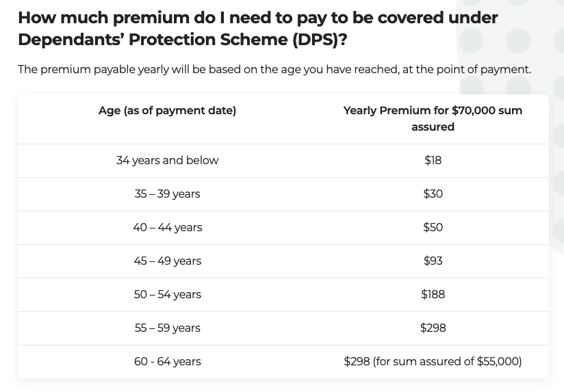Select the '50 – 54 years' age cell

[x=167, y=294]
